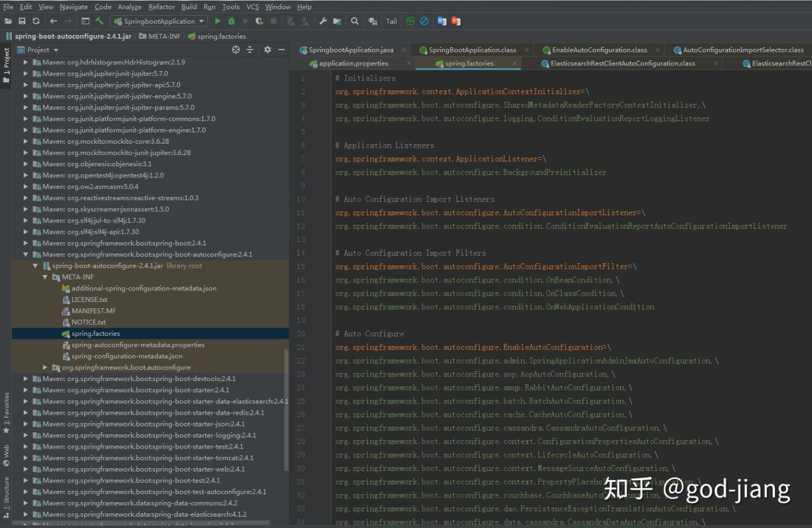Click the Project panel vertical scrollbar
812x528 pixels.
[286, 410]
